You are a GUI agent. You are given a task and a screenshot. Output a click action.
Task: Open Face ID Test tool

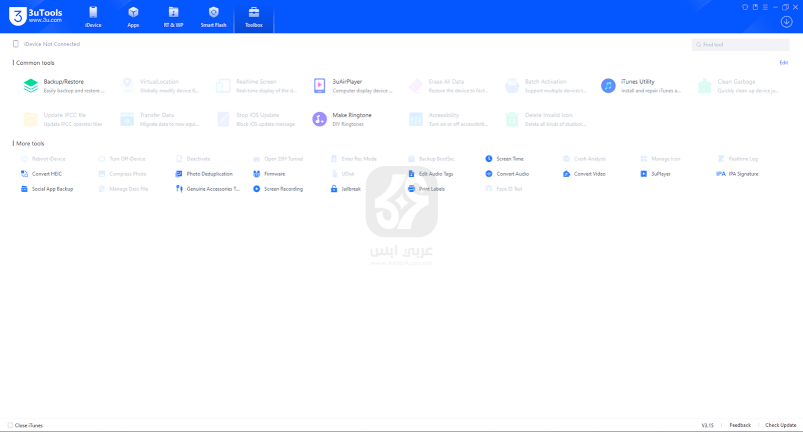coord(504,189)
